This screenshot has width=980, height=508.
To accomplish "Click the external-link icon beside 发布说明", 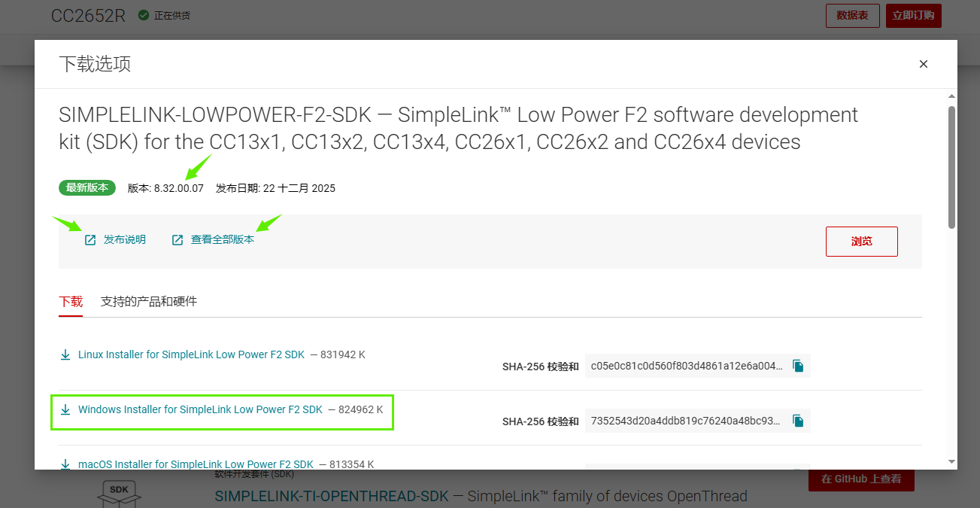I will 90,240.
